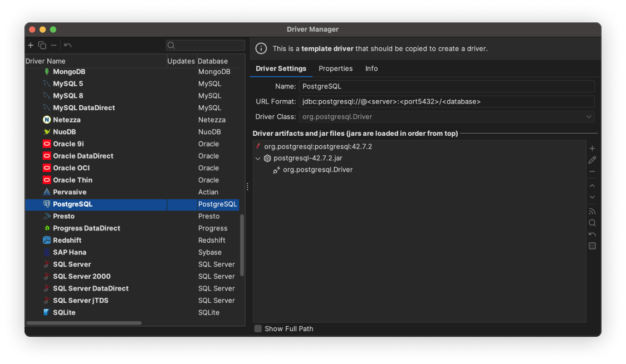Click the revert arrow in left toolbar

click(67, 45)
